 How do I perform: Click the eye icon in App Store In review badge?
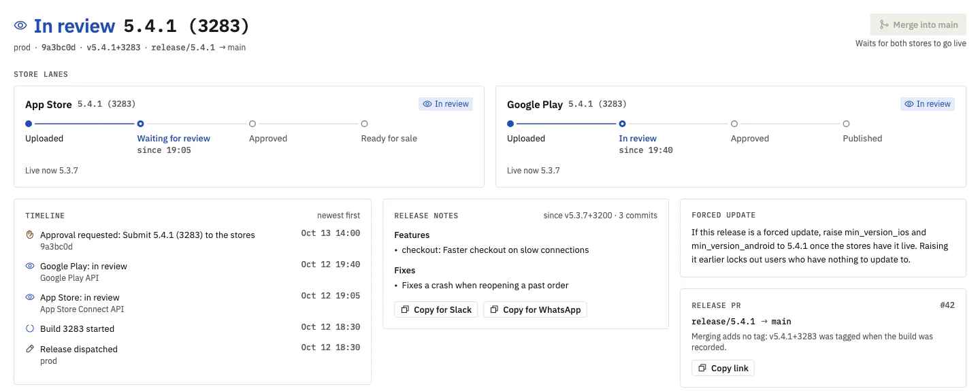pos(427,104)
